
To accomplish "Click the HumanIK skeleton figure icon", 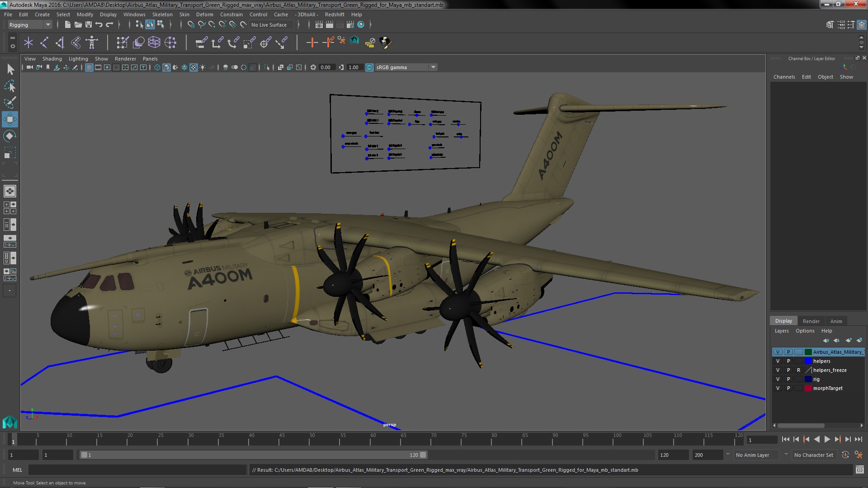I will [92, 42].
